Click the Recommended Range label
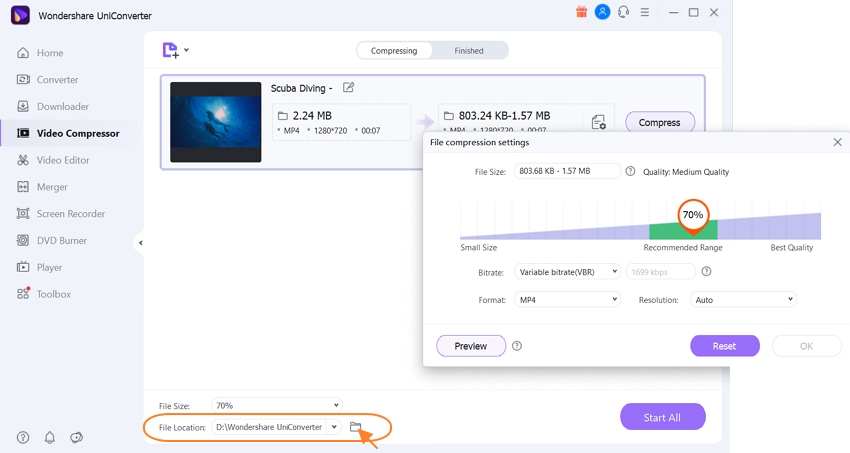Screen dimensions: 850x453 pos(683,247)
